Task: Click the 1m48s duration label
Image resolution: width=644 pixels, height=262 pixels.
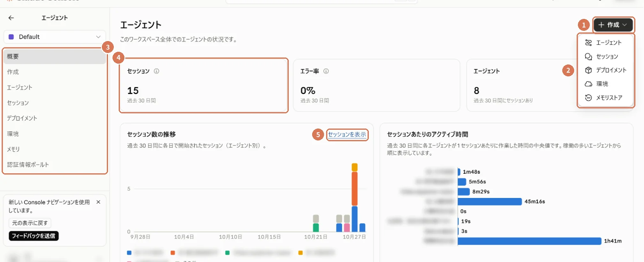Action: coord(471,172)
